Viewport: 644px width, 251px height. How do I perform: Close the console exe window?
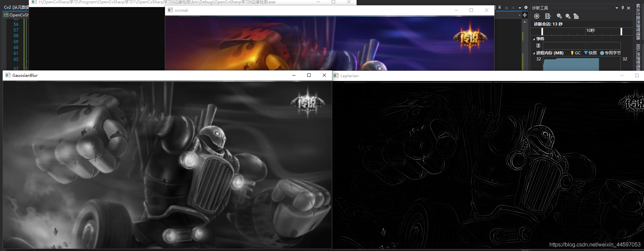coord(349,2)
